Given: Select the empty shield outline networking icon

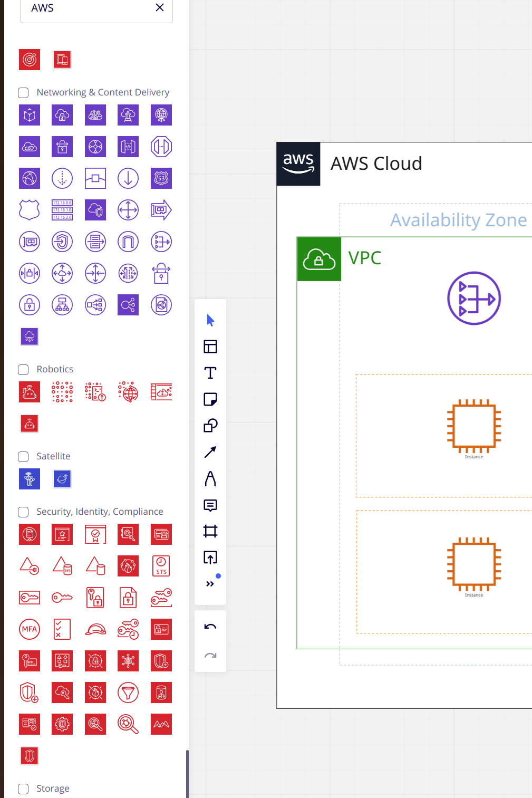Looking at the screenshot, I should click(x=30, y=210).
